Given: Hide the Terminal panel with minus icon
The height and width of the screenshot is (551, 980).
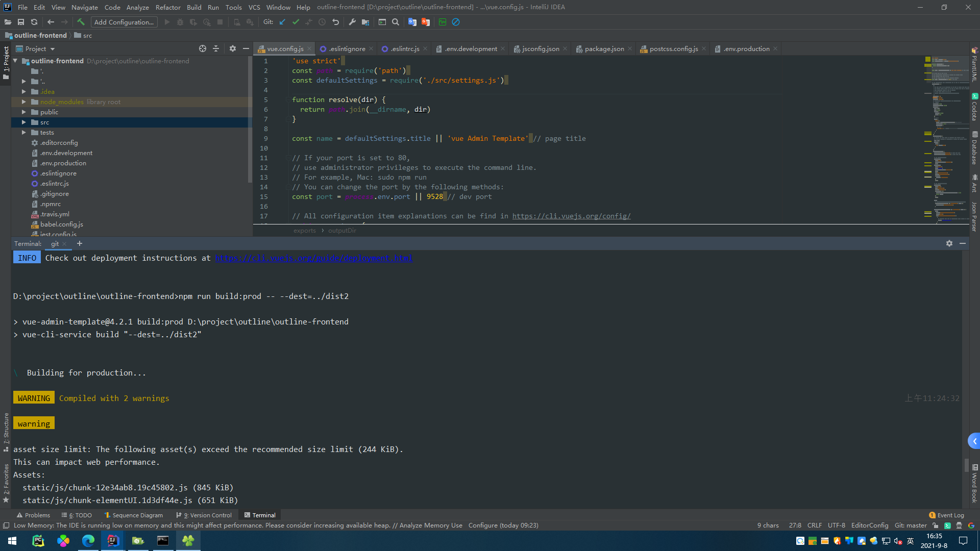Looking at the screenshot, I should (x=963, y=243).
